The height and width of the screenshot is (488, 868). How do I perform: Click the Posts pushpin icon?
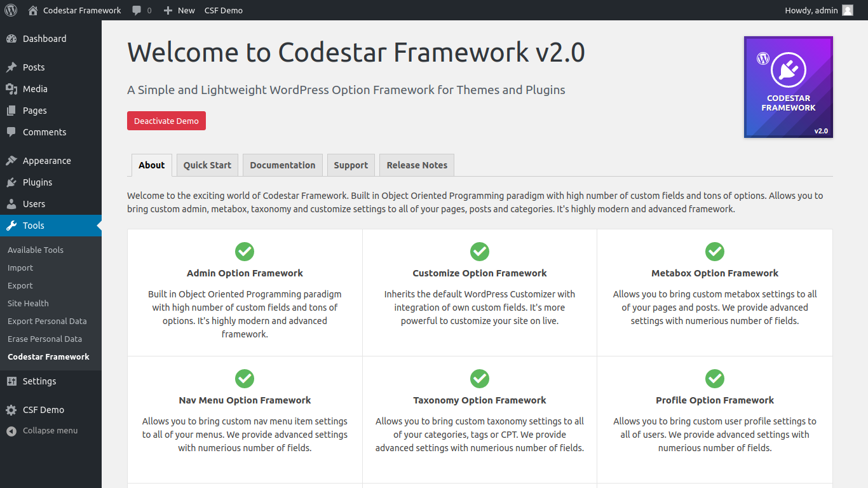click(11, 67)
